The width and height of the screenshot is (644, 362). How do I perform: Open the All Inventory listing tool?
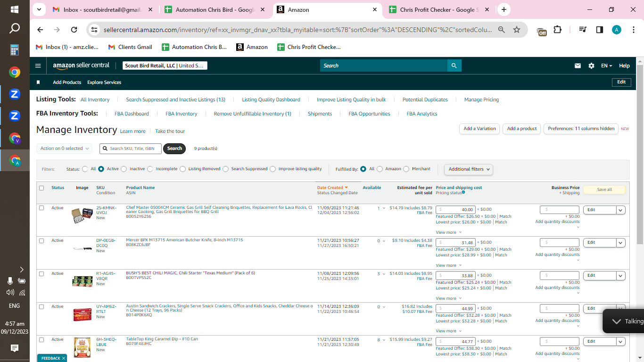(x=95, y=99)
